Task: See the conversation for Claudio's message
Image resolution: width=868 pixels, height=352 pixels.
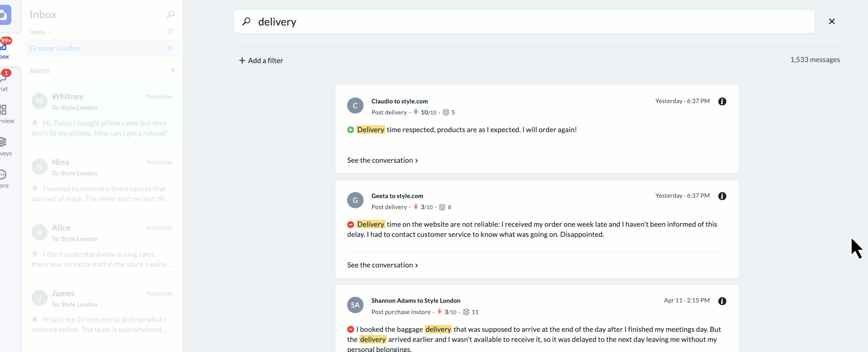Action: (x=382, y=161)
